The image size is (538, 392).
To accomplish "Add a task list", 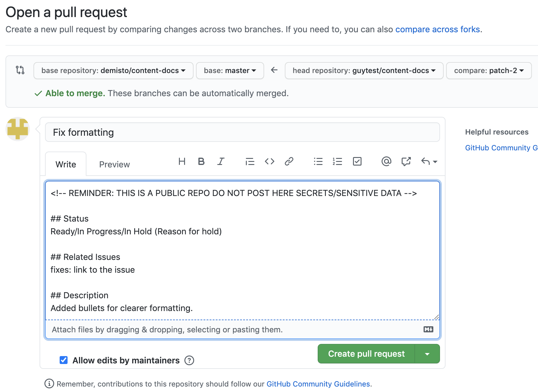I will pyautogui.click(x=357, y=161).
